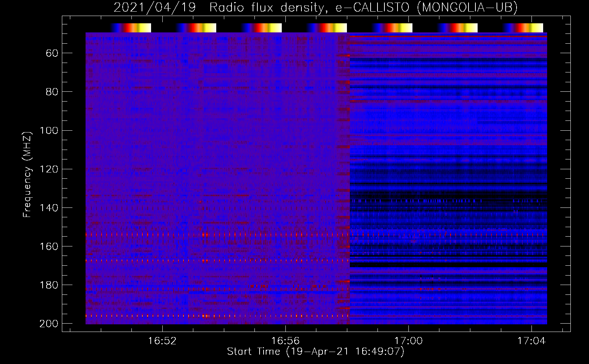589x364 pixels.
Task: Click the 200 MHz frequency tick label
Action: click(x=49, y=323)
